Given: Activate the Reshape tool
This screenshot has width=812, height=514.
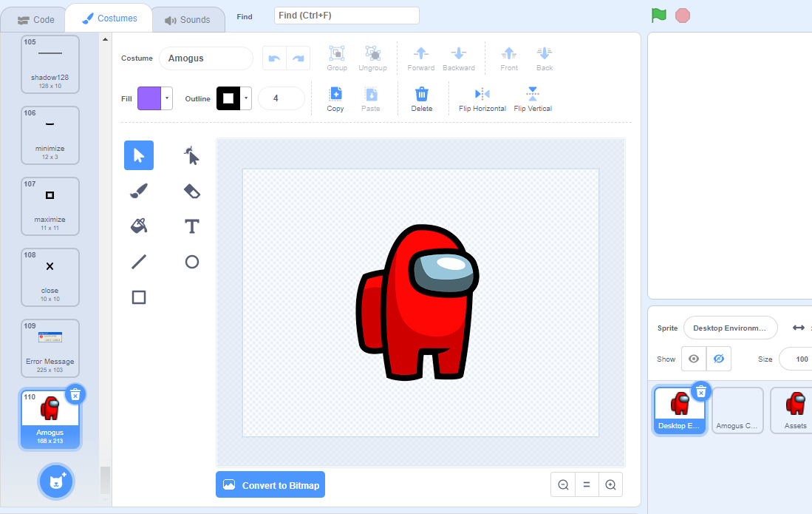Looking at the screenshot, I should (x=191, y=155).
